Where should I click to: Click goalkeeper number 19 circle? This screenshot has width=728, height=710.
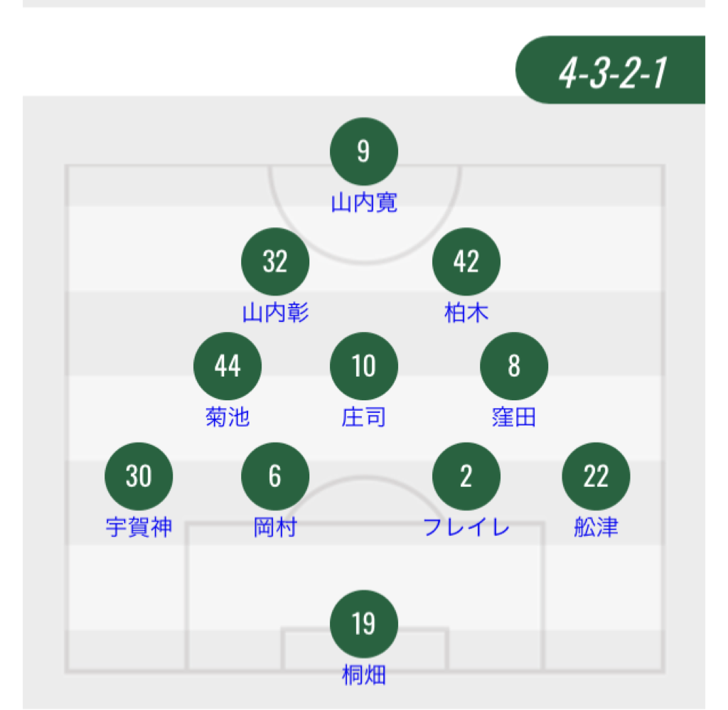pyautogui.click(x=363, y=624)
